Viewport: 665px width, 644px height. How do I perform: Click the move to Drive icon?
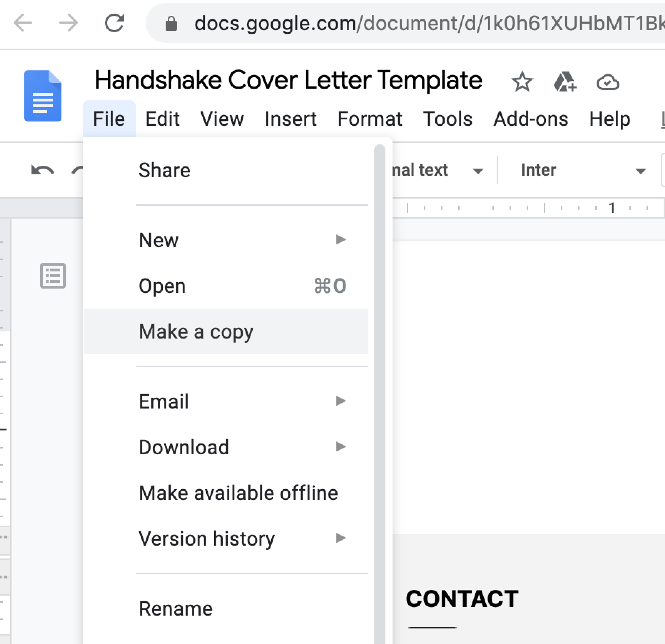coord(565,82)
